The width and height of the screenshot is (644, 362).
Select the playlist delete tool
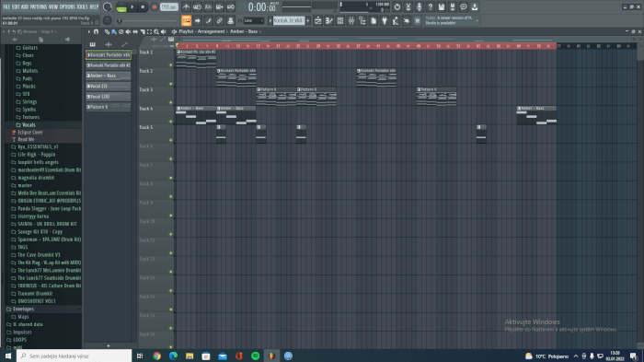point(121,31)
